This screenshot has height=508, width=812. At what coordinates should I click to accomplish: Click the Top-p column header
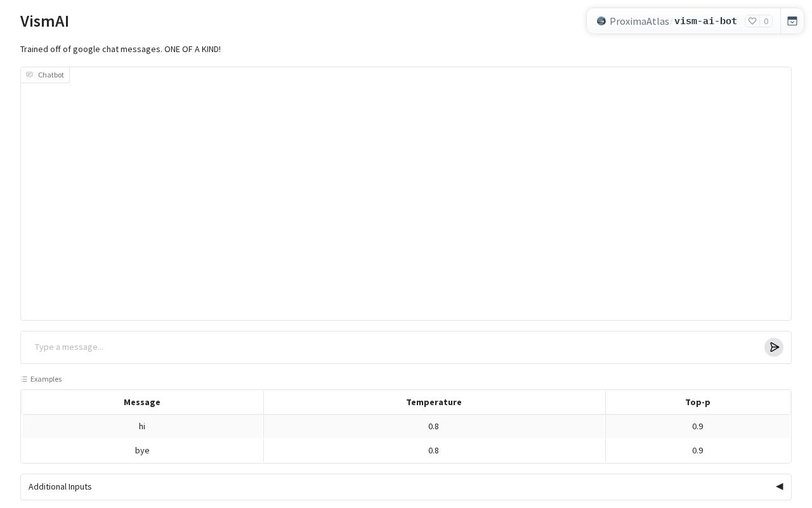coord(698,403)
